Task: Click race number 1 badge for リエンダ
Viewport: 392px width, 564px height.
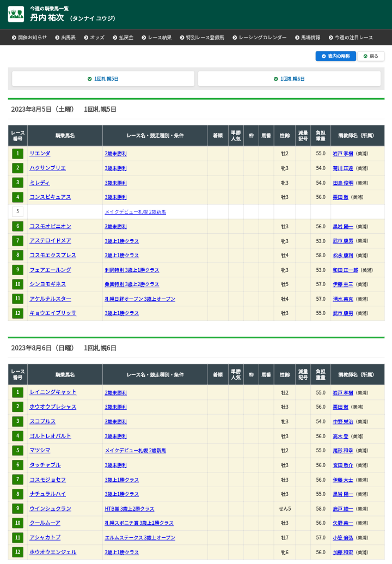Action: pos(17,154)
